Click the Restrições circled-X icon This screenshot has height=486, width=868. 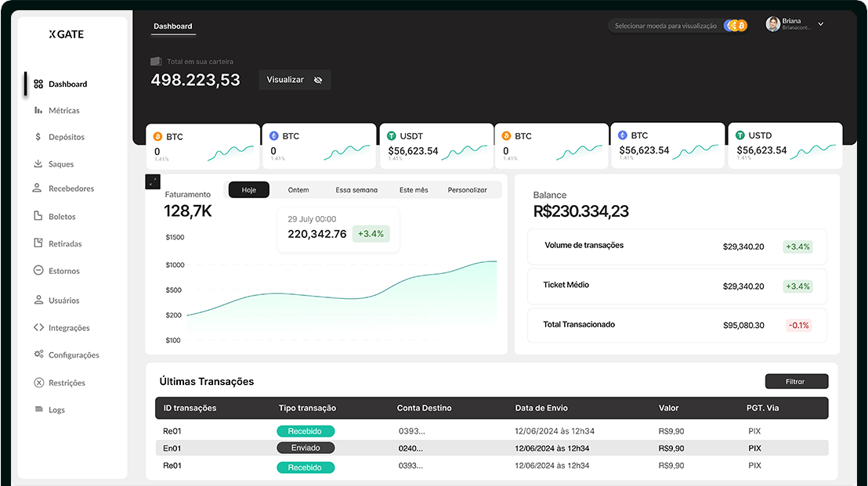coord(38,383)
